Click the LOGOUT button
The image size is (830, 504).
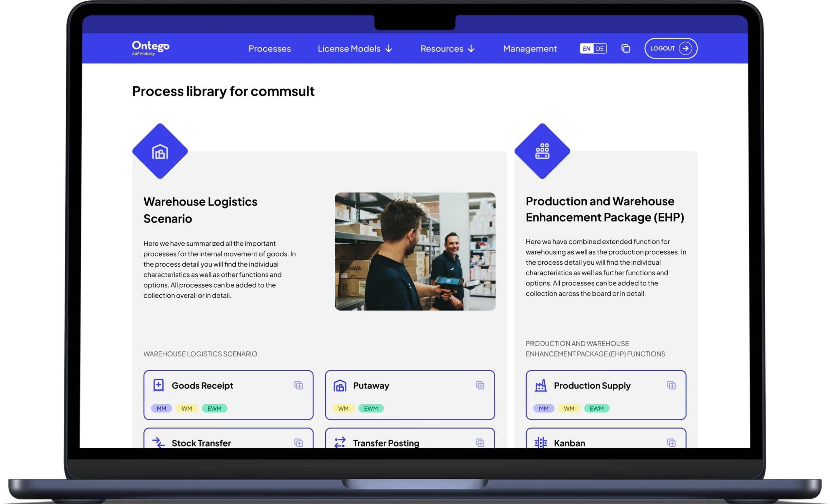[x=671, y=48]
